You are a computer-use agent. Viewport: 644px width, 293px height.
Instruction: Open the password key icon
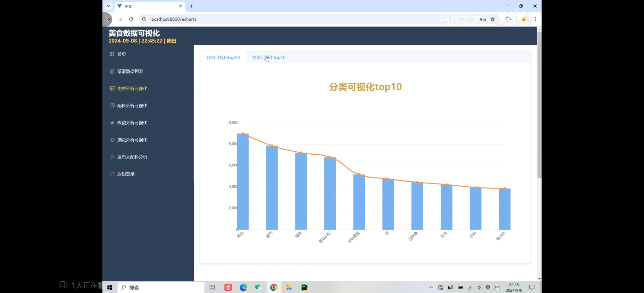tap(483, 19)
